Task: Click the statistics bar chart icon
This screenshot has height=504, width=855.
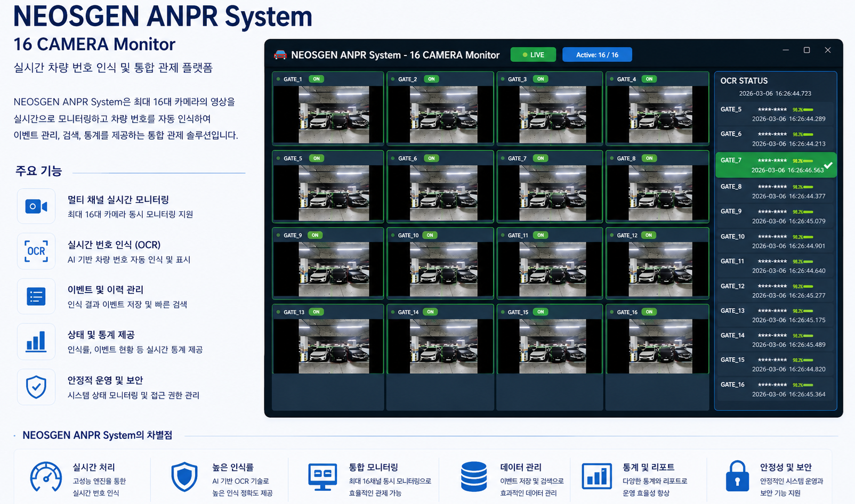Action: (x=36, y=341)
